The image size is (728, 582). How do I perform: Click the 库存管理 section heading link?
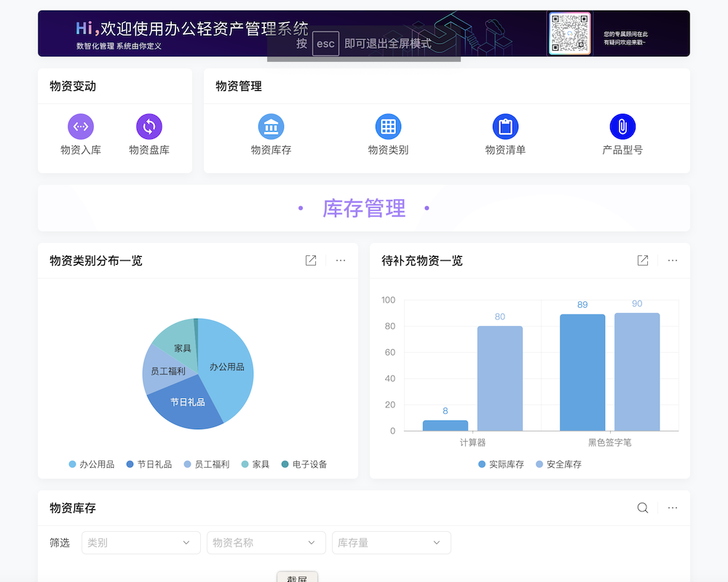tap(363, 208)
